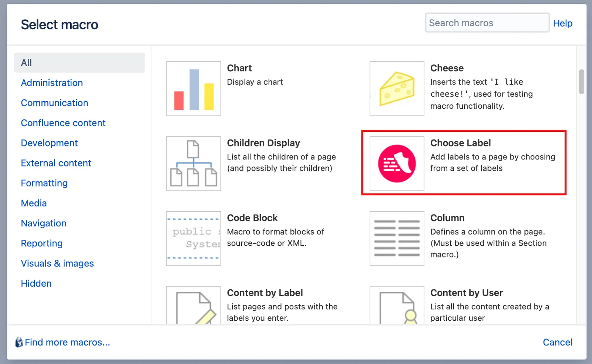Image resolution: width=592 pixels, height=364 pixels.
Task: View the Hidden macros category
Action: [36, 283]
